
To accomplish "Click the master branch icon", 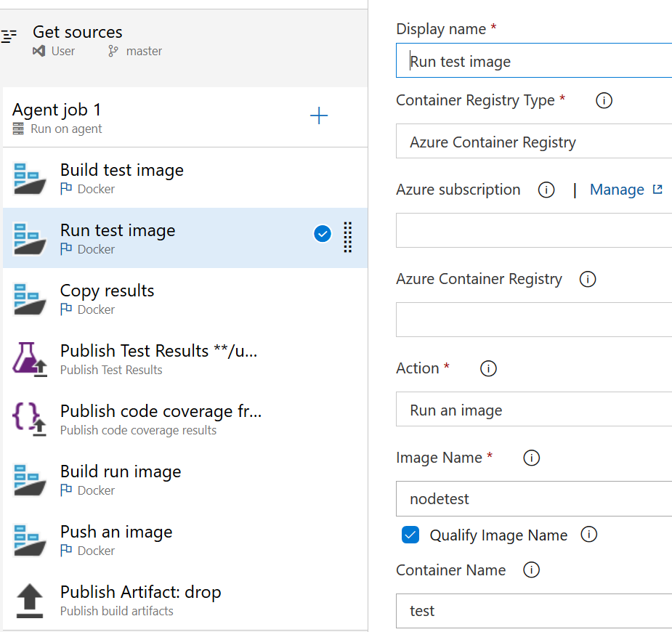I will pos(113,51).
